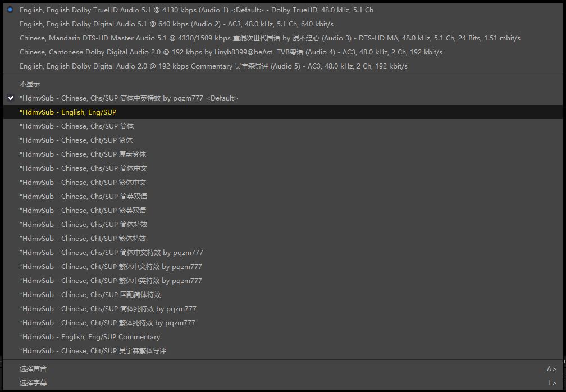Switch to English Dolby Digital 5.1 640 kbps audio
The height and width of the screenshot is (392, 566).
point(176,24)
